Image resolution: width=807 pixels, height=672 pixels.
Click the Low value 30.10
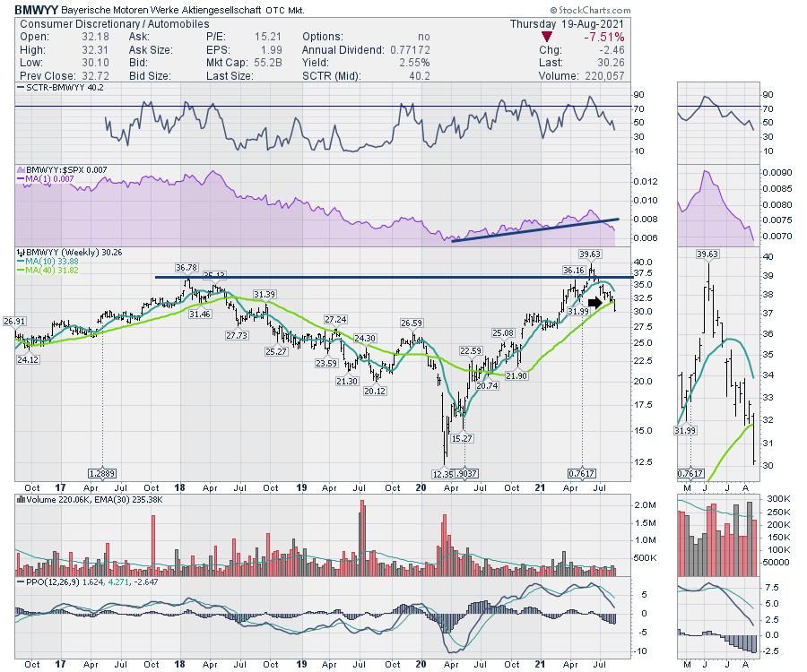click(x=95, y=63)
